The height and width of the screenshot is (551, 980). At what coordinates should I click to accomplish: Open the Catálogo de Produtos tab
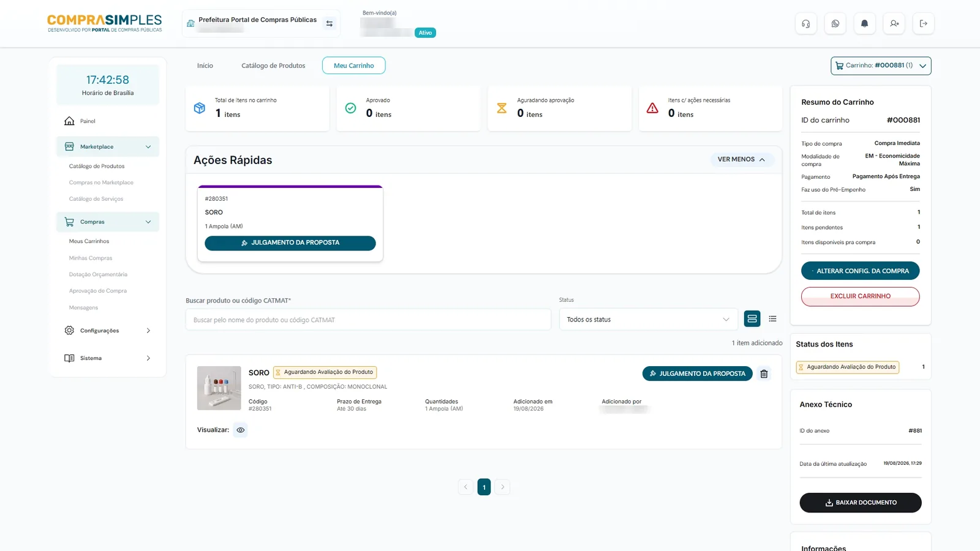(273, 66)
